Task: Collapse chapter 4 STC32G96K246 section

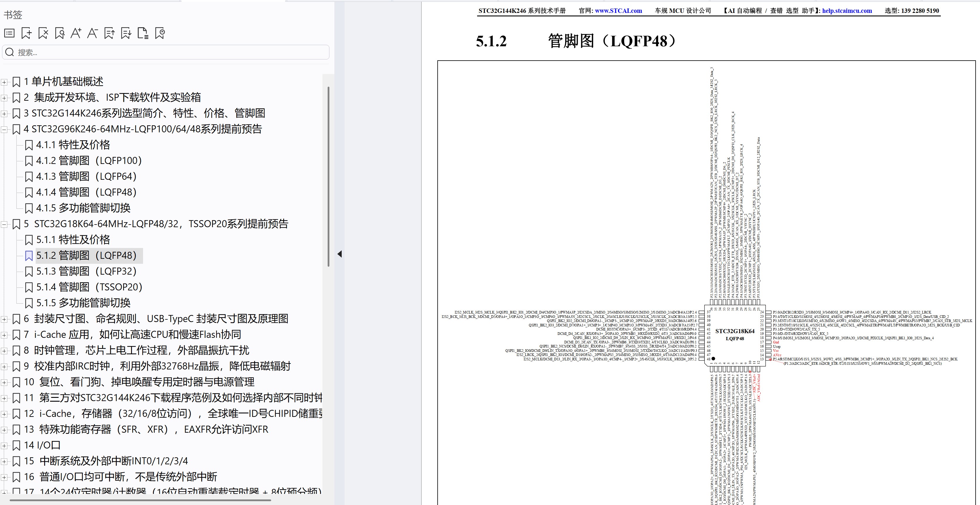Action: coord(4,129)
